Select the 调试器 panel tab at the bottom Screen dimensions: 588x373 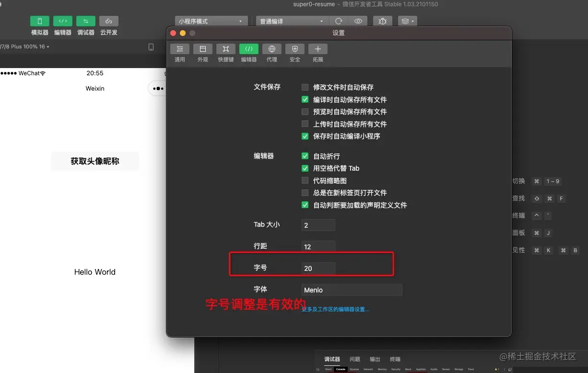click(x=332, y=359)
